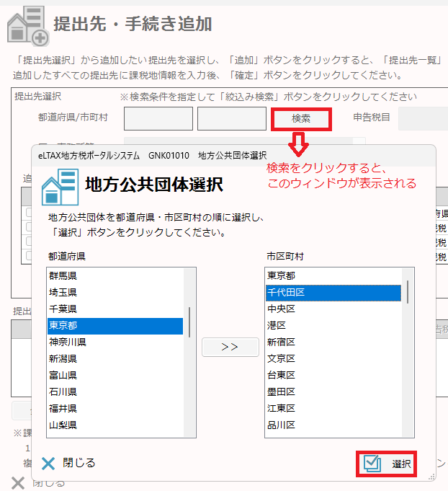Click the 市町村 input field
This screenshot has width=448, height=491.
pyautogui.click(x=232, y=119)
